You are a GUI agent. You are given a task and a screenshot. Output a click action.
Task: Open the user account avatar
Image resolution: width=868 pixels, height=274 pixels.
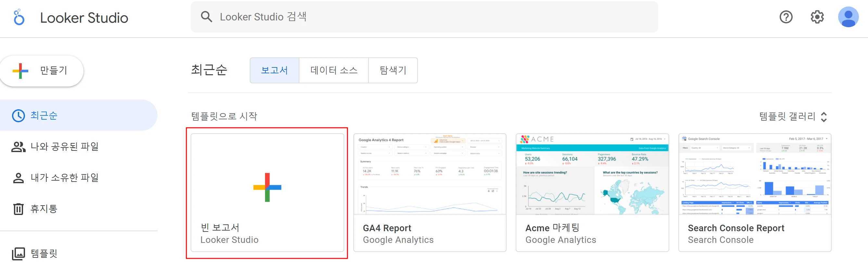point(848,17)
